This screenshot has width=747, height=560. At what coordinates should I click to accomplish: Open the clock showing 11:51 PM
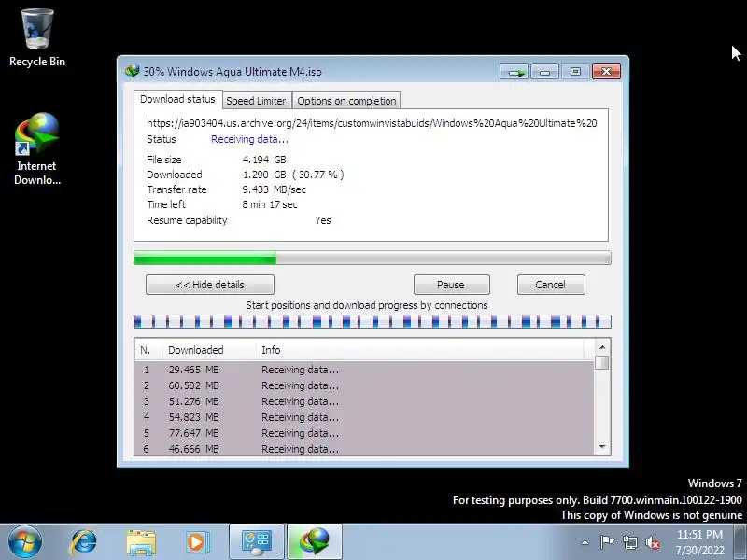point(699,542)
